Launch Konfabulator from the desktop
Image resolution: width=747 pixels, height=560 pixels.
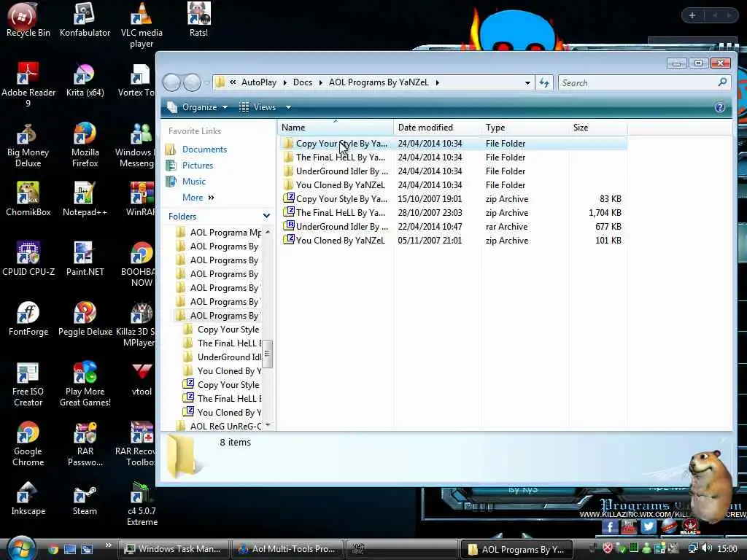pyautogui.click(x=85, y=20)
